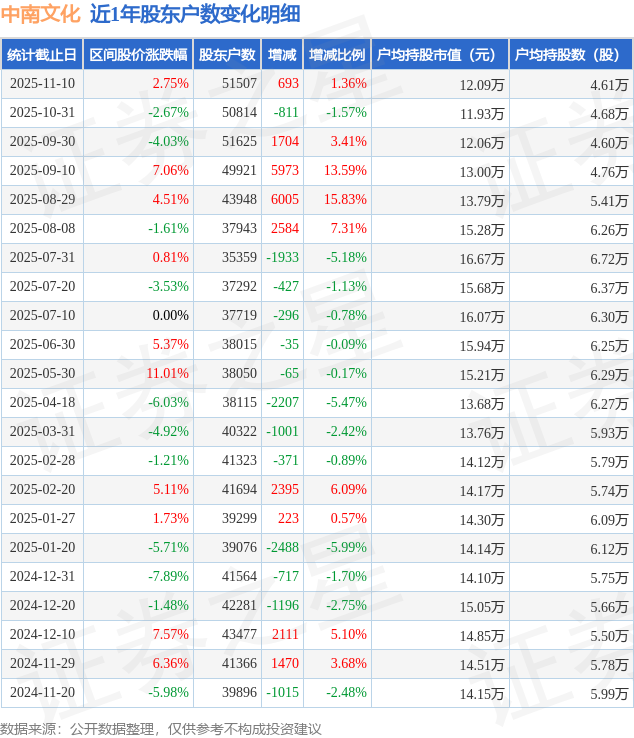Select the 11.01% price change cell

[x=167, y=373]
